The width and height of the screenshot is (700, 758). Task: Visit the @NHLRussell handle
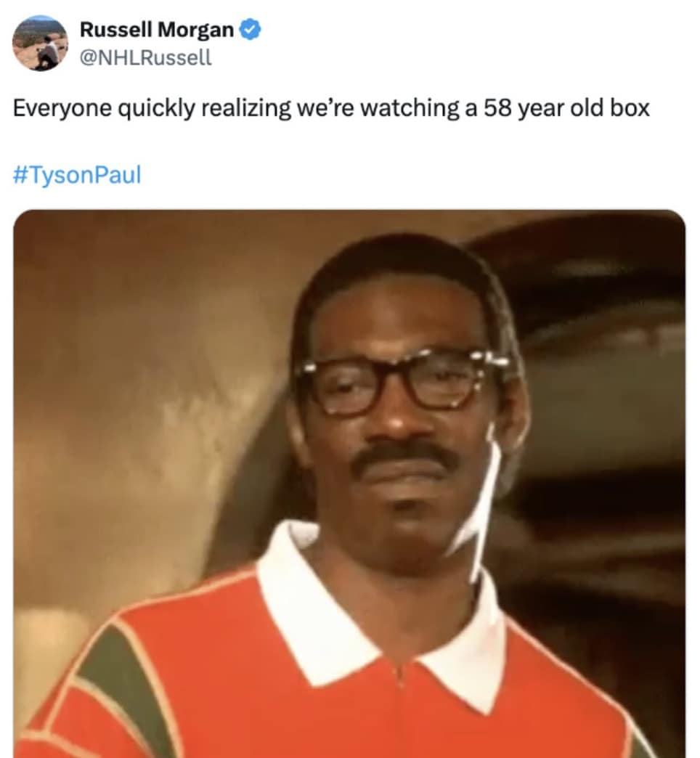pyautogui.click(x=145, y=58)
